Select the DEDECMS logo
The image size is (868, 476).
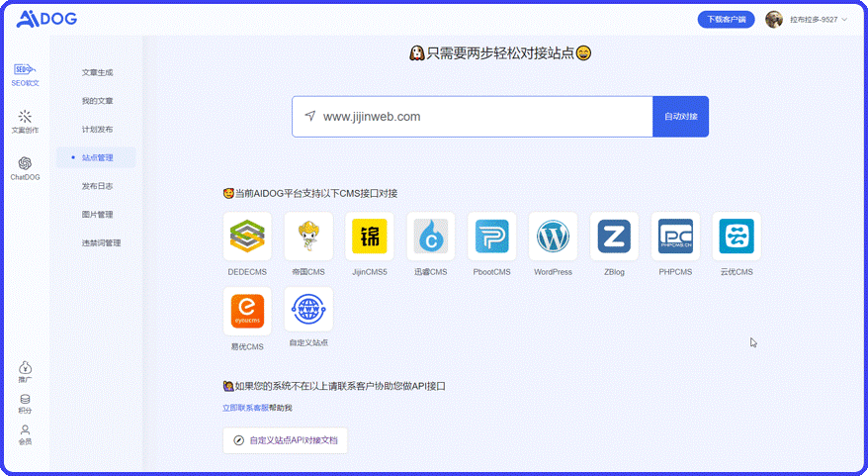(x=247, y=237)
